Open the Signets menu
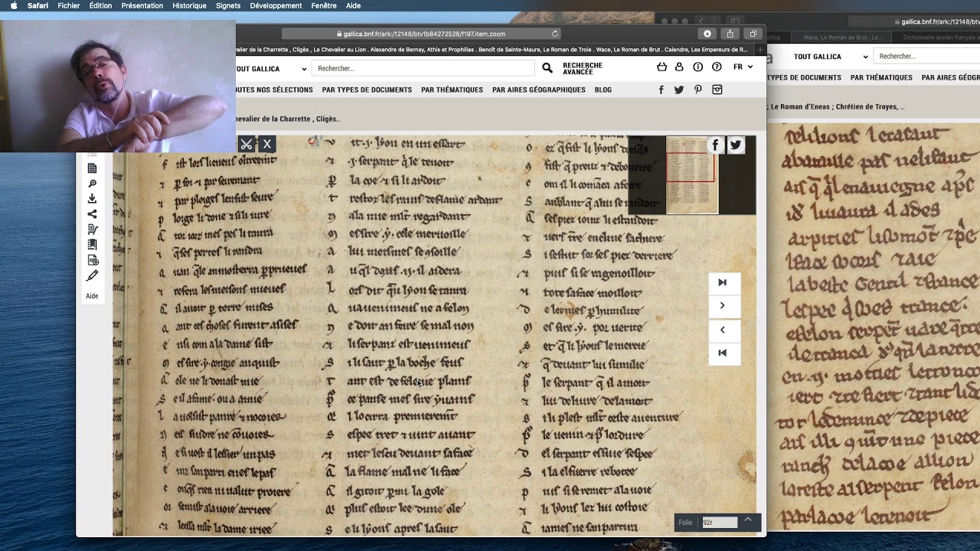 coord(228,5)
